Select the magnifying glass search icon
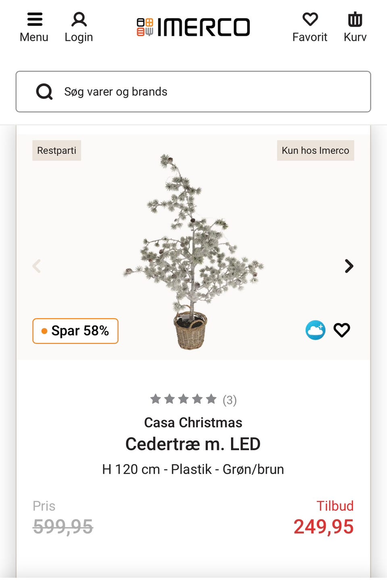This screenshot has height=588, width=387. click(x=44, y=91)
